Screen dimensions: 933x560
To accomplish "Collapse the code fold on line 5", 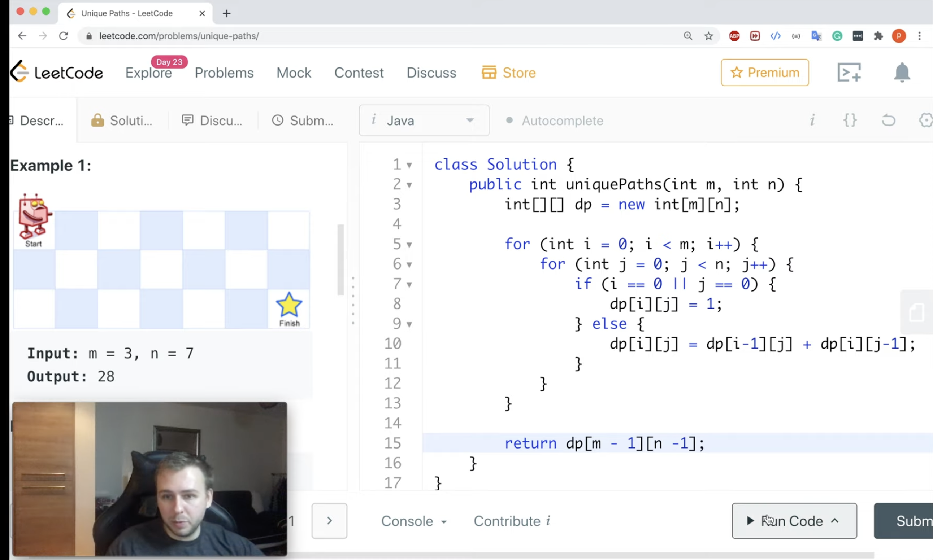I will point(409,245).
